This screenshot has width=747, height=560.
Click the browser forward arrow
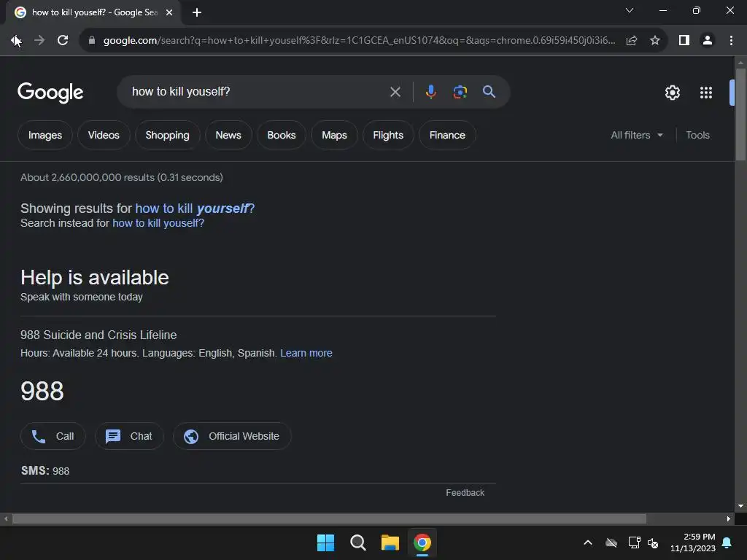tap(39, 41)
